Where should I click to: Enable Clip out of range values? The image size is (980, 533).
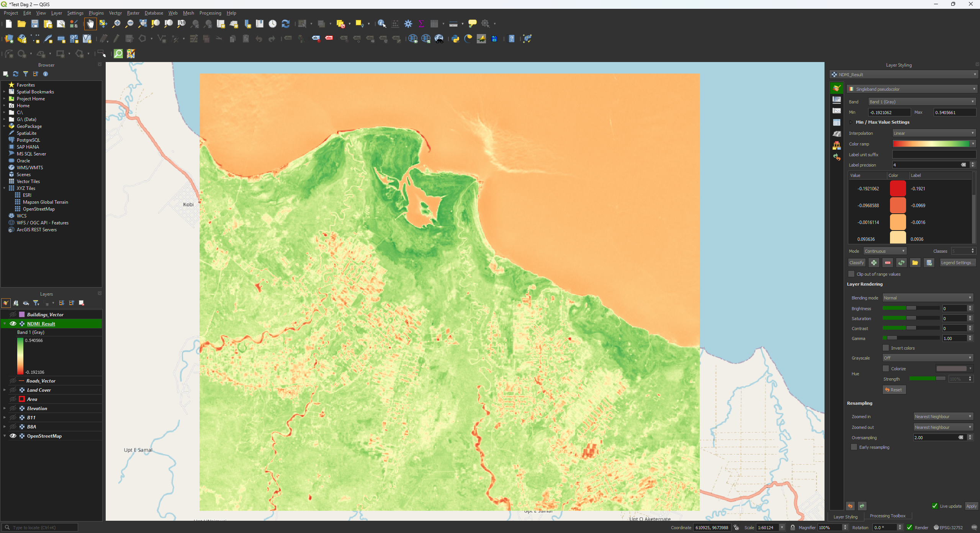point(851,274)
